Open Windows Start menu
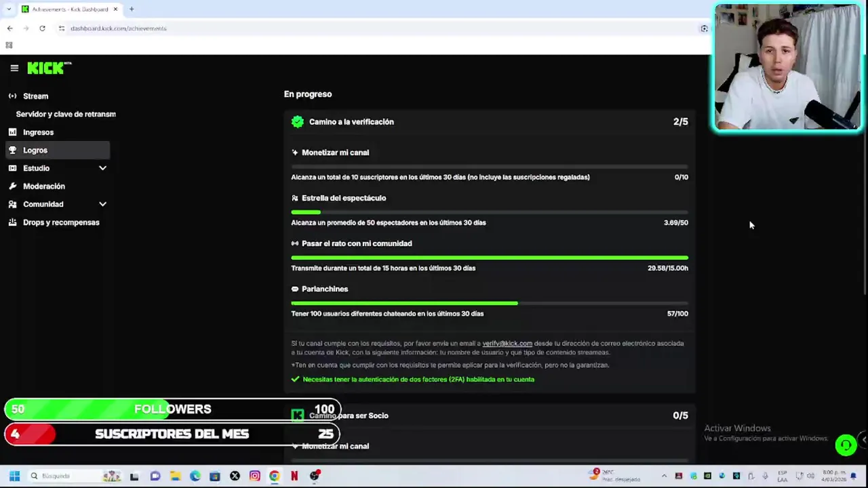The height and width of the screenshot is (488, 868). (x=14, y=476)
